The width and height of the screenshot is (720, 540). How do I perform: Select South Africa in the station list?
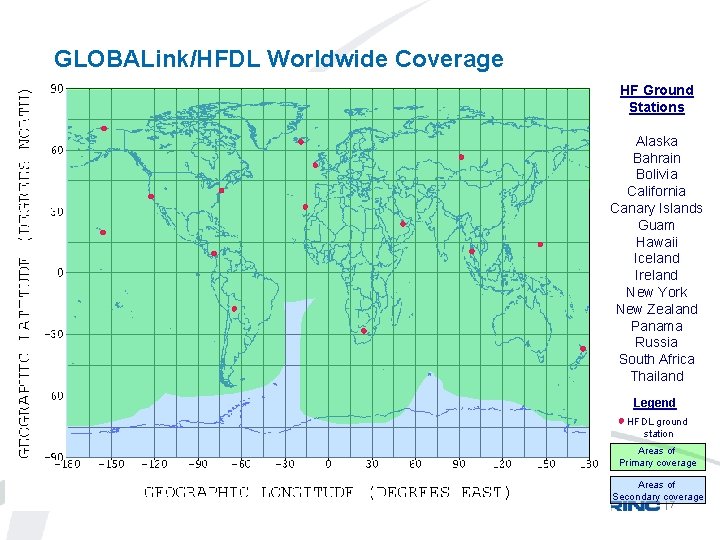(x=657, y=359)
